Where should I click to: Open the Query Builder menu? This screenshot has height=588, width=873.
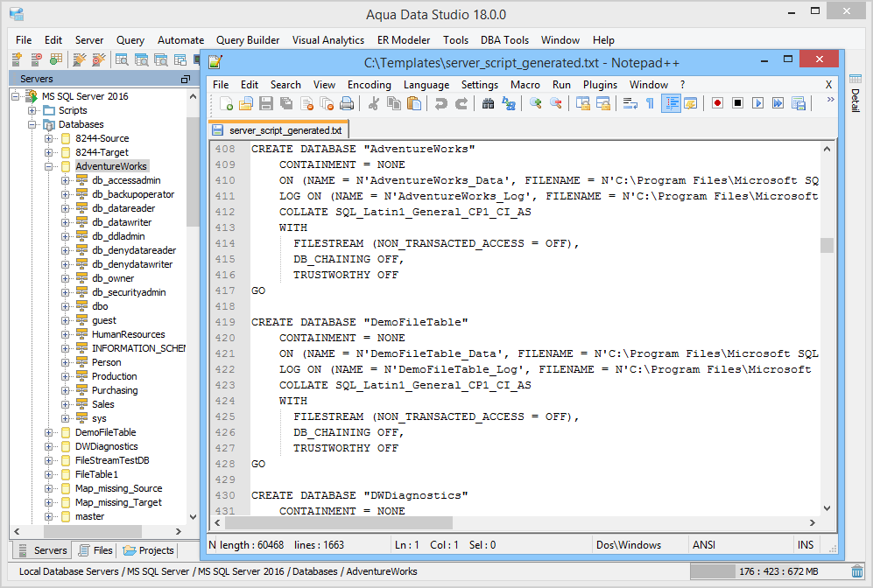(248, 40)
